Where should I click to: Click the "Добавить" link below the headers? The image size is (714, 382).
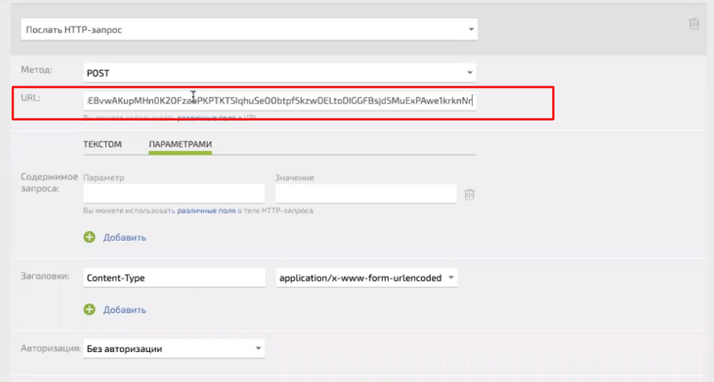[x=124, y=310]
